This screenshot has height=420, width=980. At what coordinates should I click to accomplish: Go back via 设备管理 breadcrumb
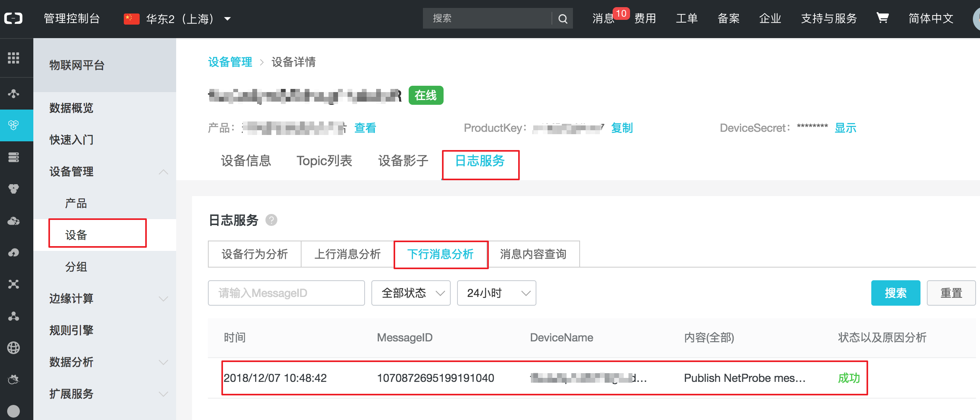[x=230, y=62]
